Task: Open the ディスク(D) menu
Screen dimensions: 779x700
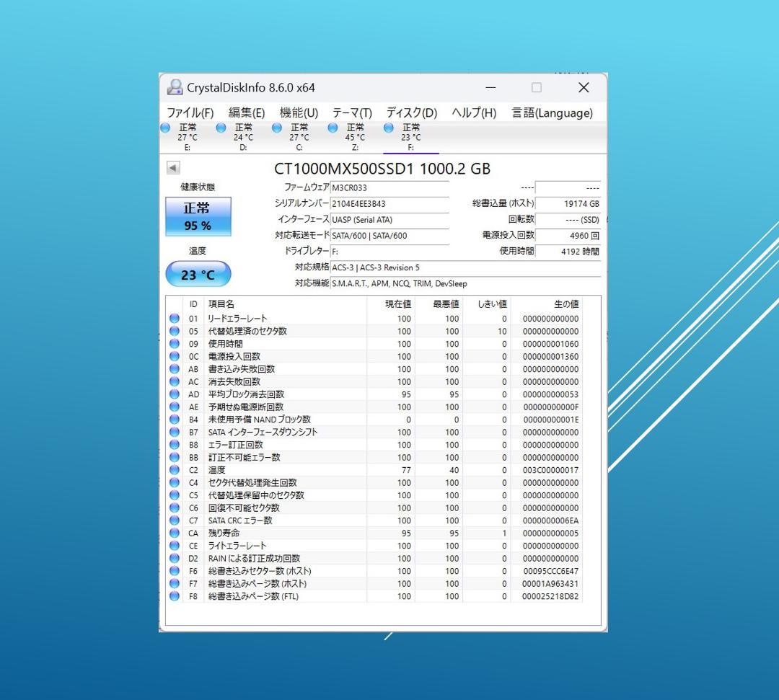Action: 412,112
